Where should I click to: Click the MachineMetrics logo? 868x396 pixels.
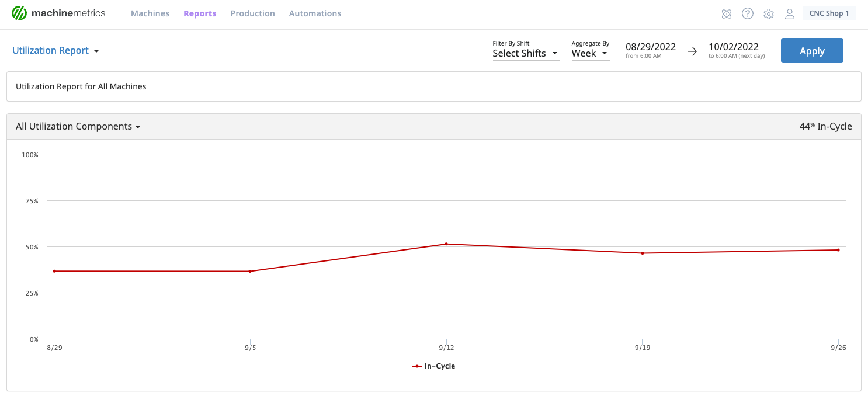pos(58,13)
